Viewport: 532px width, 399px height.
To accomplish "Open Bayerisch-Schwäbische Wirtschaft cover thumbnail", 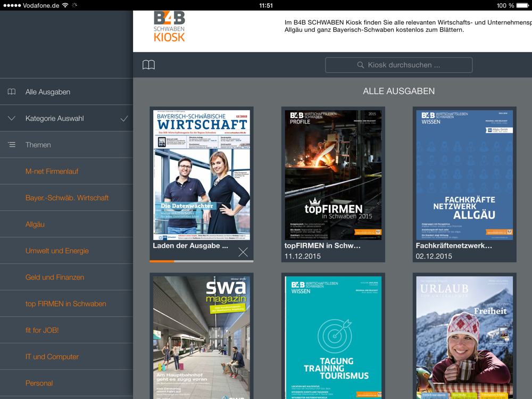I will point(202,174).
